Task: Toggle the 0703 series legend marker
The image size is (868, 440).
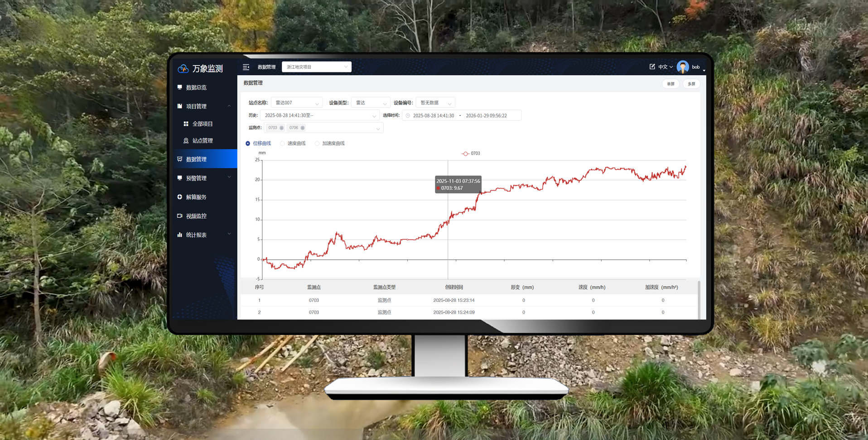Action: (x=465, y=153)
